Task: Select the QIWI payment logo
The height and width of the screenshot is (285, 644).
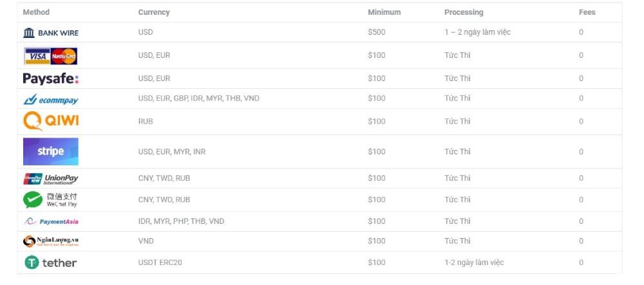Action: 51,121
